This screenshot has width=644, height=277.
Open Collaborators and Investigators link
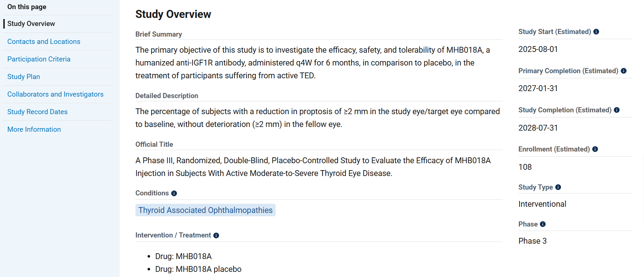(55, 94)
